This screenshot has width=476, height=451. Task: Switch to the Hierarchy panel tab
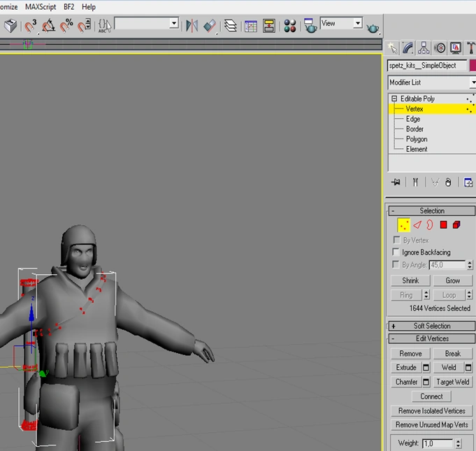(x=424, y=48)
